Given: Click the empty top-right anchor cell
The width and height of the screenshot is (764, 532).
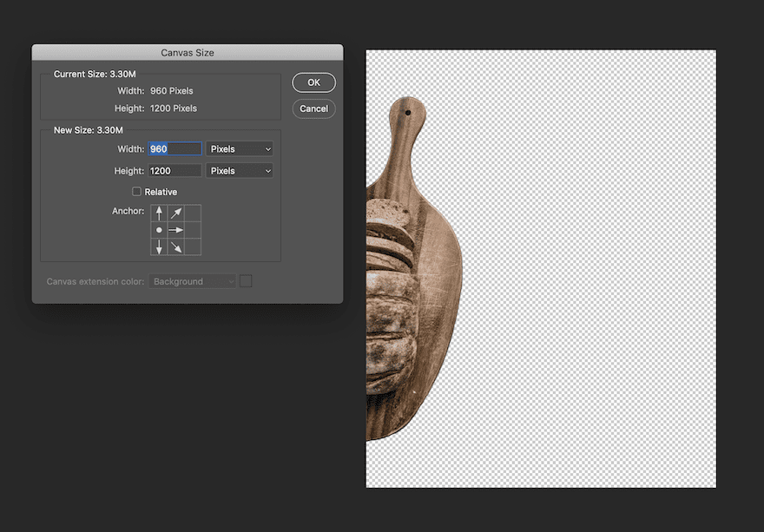Looking at the screenshot, I should 193,213.
